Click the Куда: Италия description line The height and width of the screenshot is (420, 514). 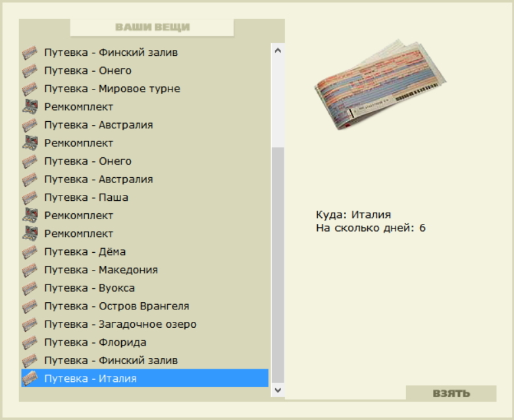tap(353, 215)
